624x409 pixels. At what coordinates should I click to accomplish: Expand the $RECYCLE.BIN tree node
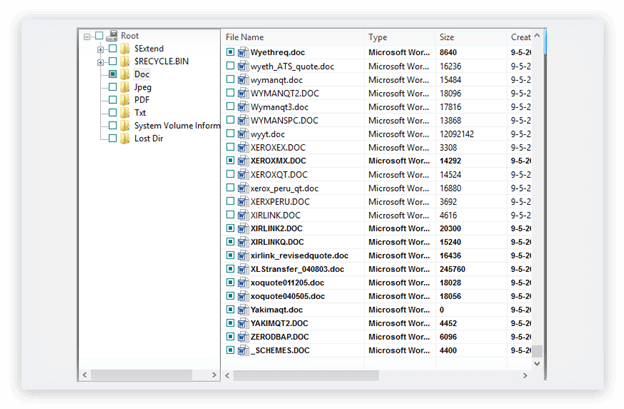pyautogui.click(x=100, y=61)
